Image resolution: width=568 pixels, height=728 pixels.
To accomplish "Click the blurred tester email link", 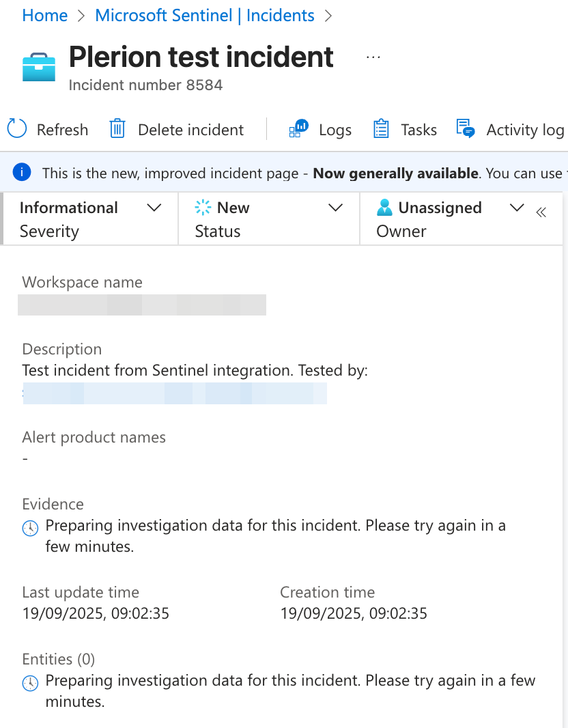I will pyautogui.click(x=175, y=393).
